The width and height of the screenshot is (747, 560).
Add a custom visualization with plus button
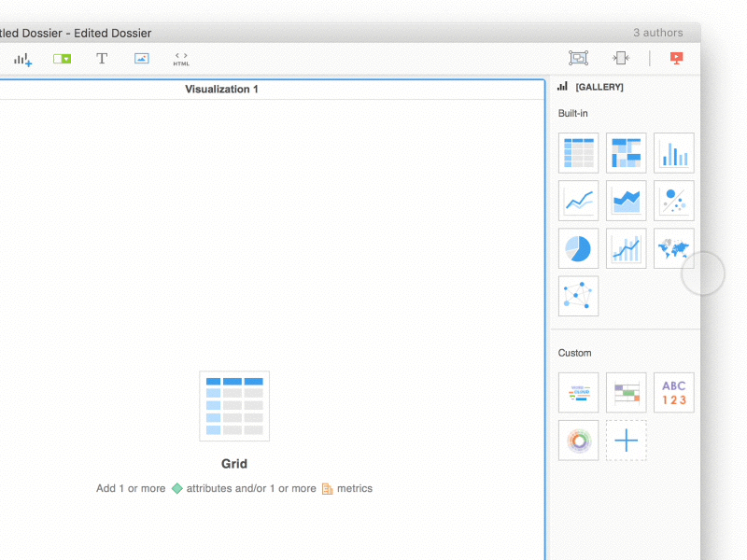click(626, 440)
